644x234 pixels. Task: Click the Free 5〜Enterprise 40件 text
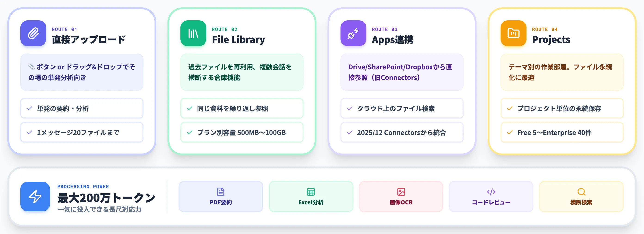click(554, 132)
